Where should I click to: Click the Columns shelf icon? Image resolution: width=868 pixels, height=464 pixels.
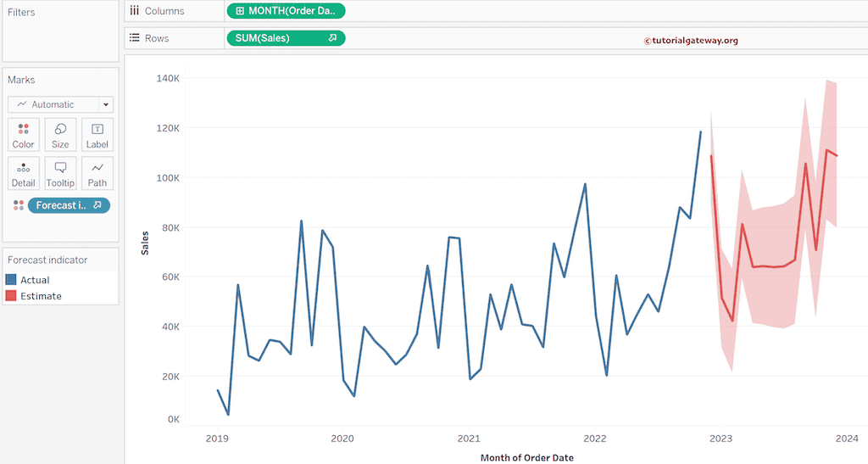134,11
